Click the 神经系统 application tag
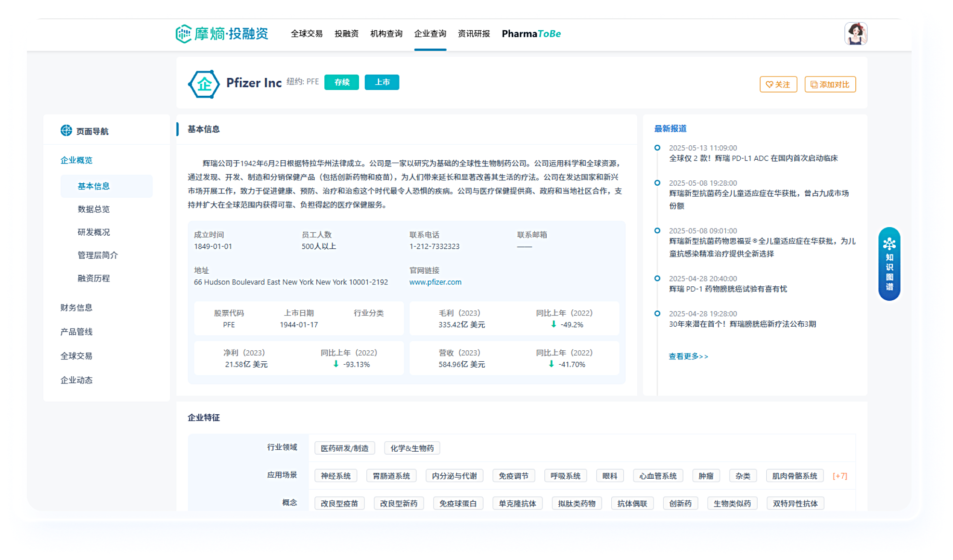The width and height of the screenshot is (953, 560). (x=336, y=476)
